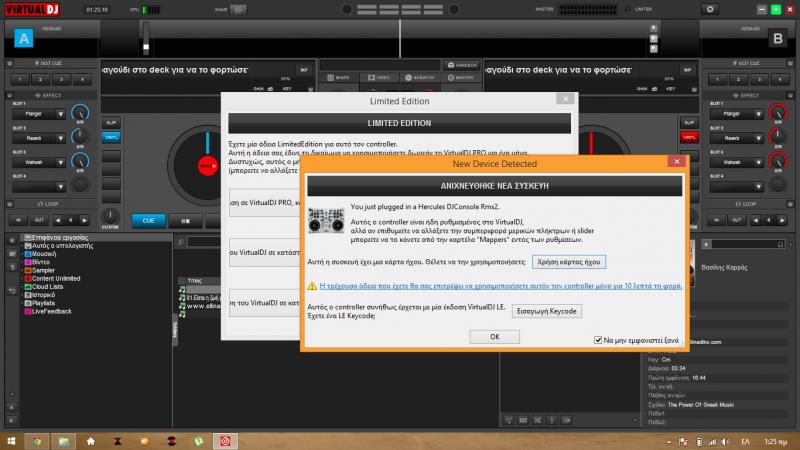Toggle VINYL mode on left deck

tap(111, 136)
